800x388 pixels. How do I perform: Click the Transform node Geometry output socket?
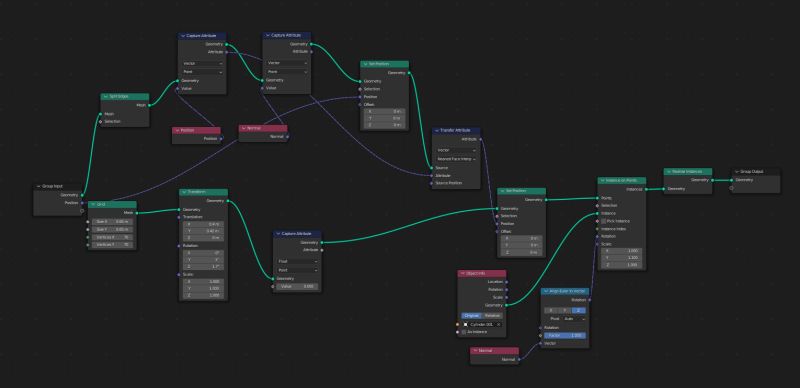228,201
